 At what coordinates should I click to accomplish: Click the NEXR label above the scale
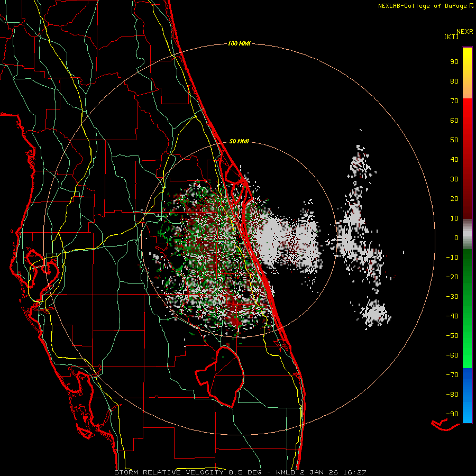(x=465, y=32)
